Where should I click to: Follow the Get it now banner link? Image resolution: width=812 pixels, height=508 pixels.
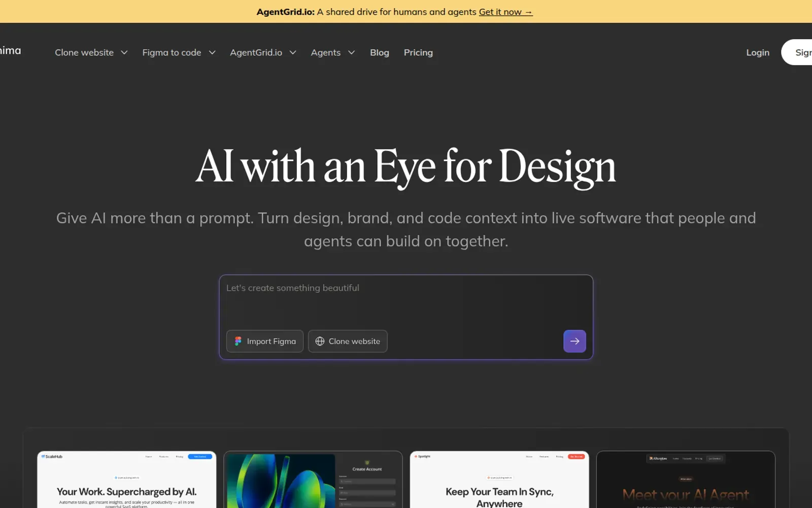click(505, 12)
